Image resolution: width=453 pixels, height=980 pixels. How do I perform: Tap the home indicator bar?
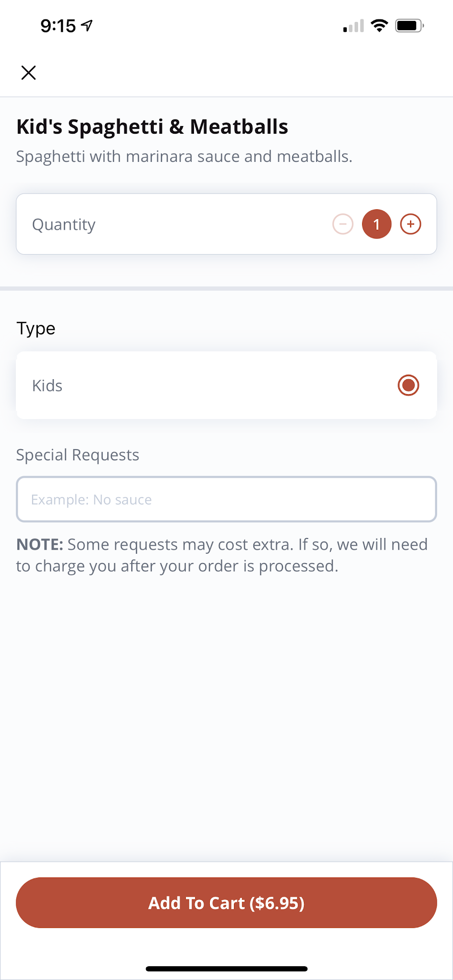(x=226, y=968)
